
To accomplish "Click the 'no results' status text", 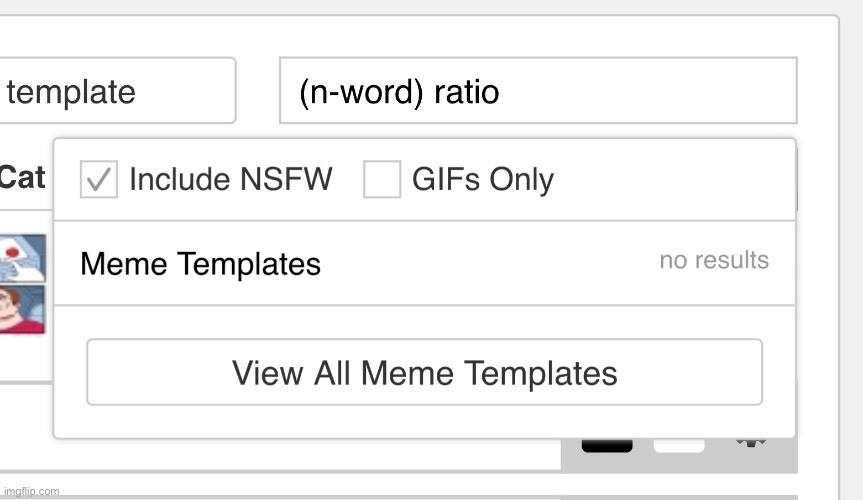I will pos(714,260).
